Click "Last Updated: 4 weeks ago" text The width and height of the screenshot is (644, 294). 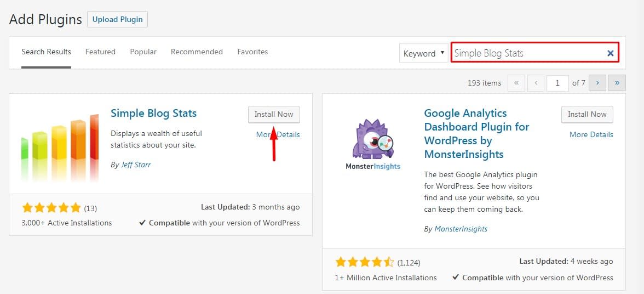pyautogui.click(x=566, y=261)
